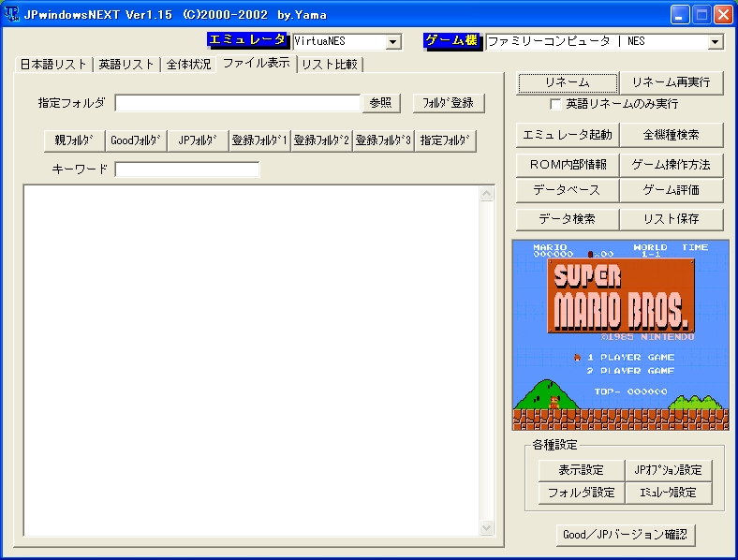The width and height of the screenshot is (738, 560).
Task: Select 登録ﾌｫﾙﾀﾞ1 button
Action: point(259,140)
